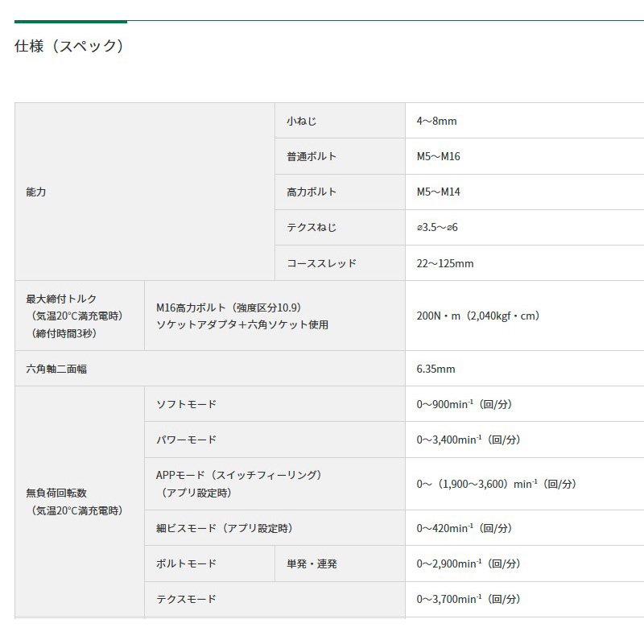The height and width of the screenshot is (644, 644).
Task: Select the 200N・m (2,040kgf・cm) value
Action: click(x=478, y=316)
